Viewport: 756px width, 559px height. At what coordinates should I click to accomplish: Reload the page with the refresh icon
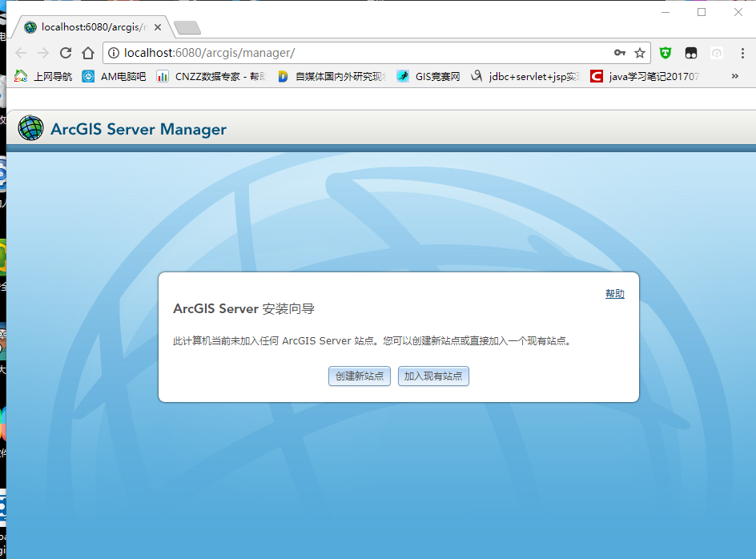[x=66, y=53]
